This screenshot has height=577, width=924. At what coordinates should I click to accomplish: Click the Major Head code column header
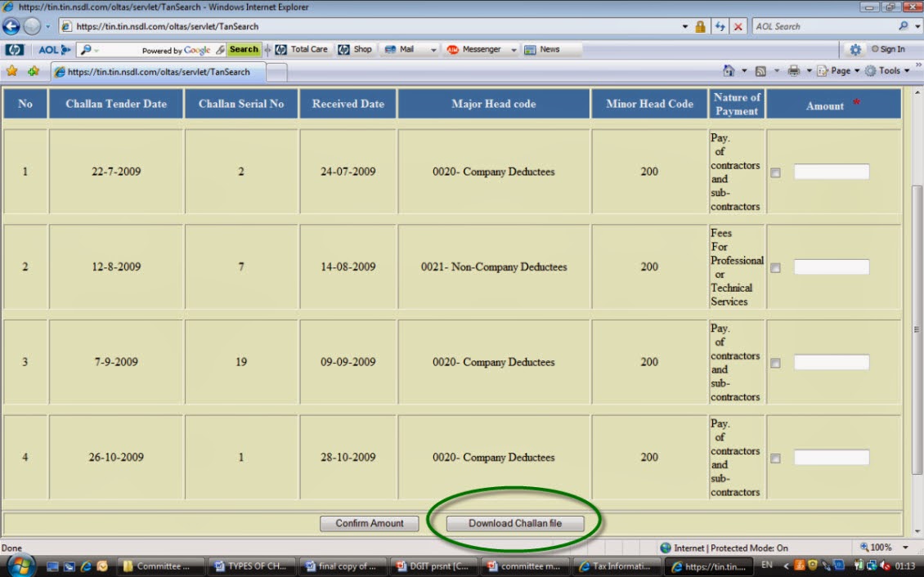click(494, 104)
